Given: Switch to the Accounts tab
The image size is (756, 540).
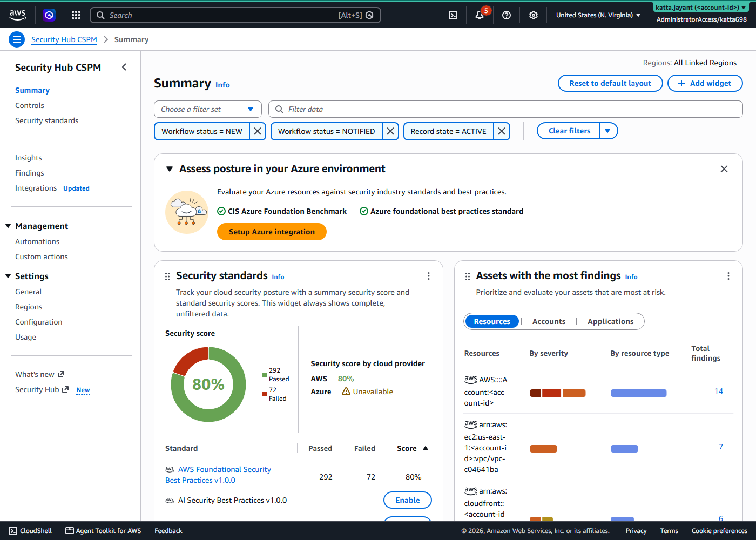Looking at the screenshot, I should [x=549, y=321].
